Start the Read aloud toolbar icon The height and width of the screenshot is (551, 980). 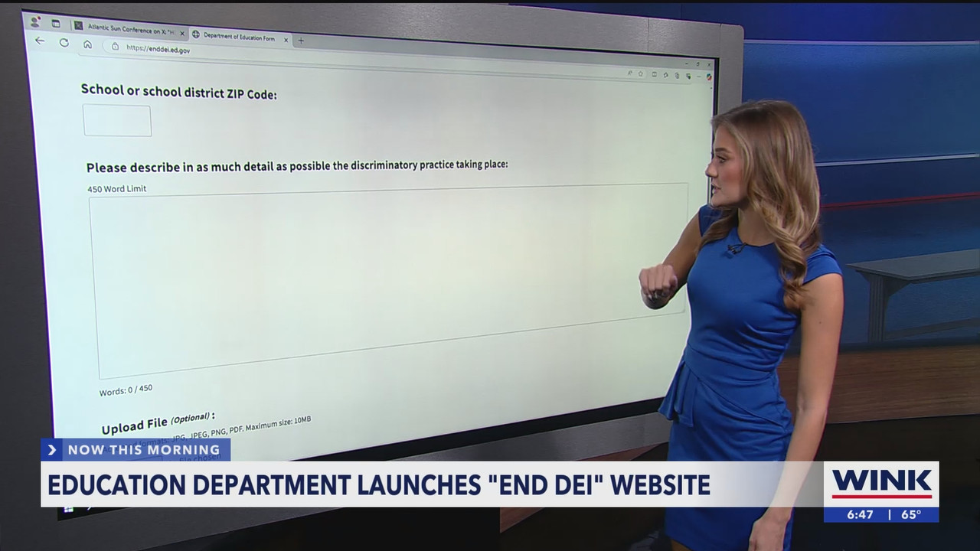(629, 73)
